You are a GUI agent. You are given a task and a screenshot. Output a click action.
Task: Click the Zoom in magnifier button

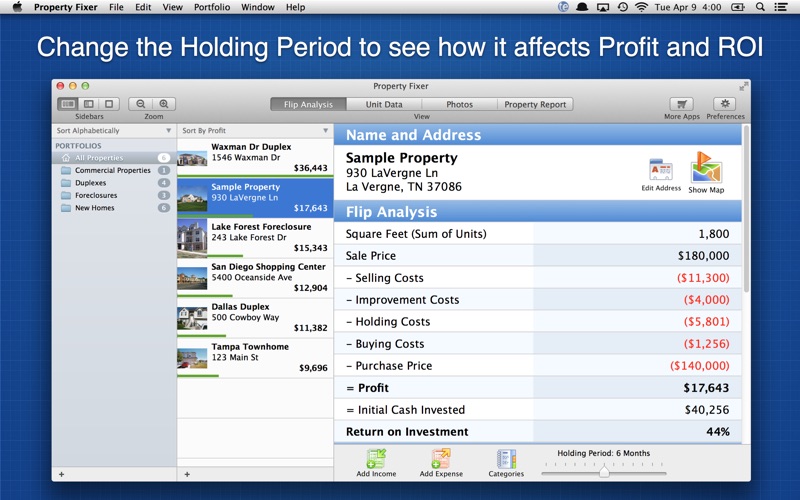click(x=164, y=104)
